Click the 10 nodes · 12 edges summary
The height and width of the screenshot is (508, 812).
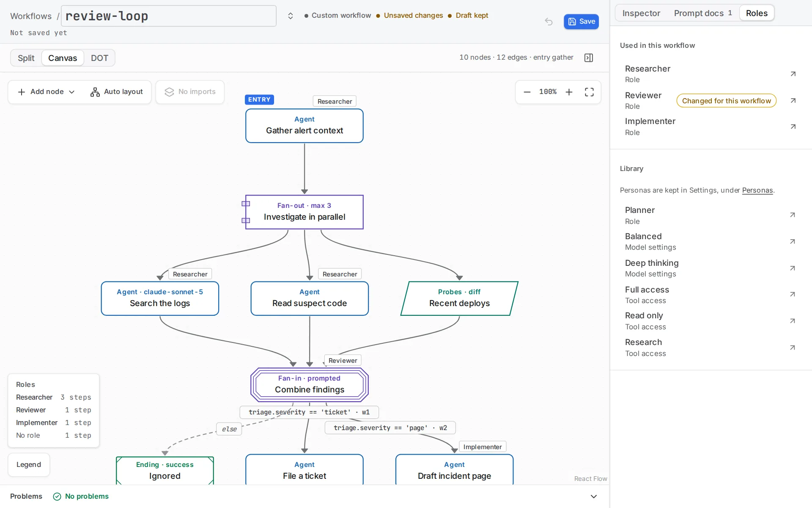click(516, 58)
